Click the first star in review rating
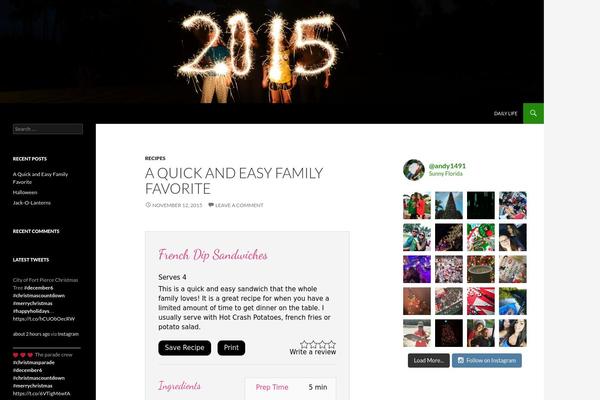The image size is (600, 400). pos(304,344)
